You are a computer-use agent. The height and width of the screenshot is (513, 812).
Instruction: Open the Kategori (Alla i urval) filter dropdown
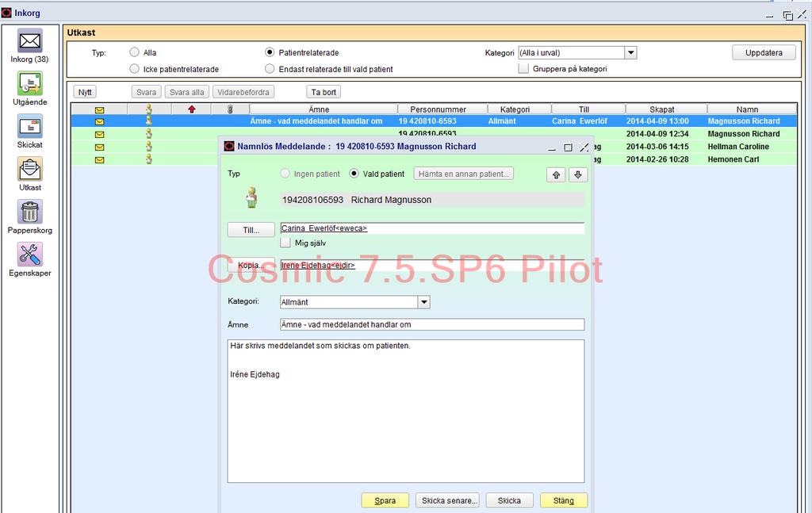click(630, 53)
